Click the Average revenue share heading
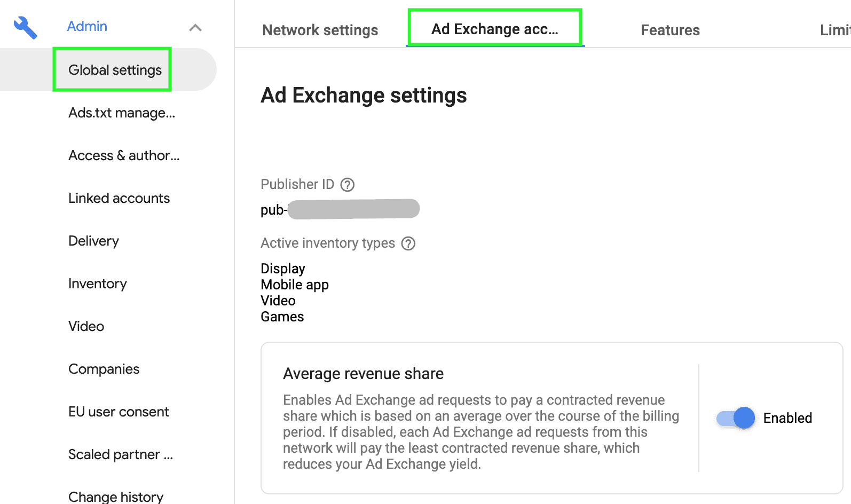 (363, 374)
